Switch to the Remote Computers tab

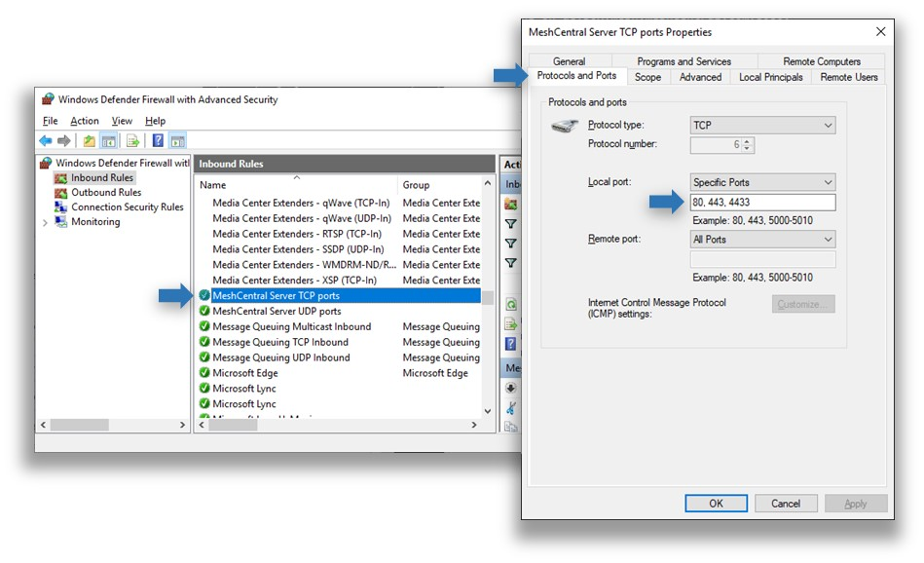(x=822, y=61)
